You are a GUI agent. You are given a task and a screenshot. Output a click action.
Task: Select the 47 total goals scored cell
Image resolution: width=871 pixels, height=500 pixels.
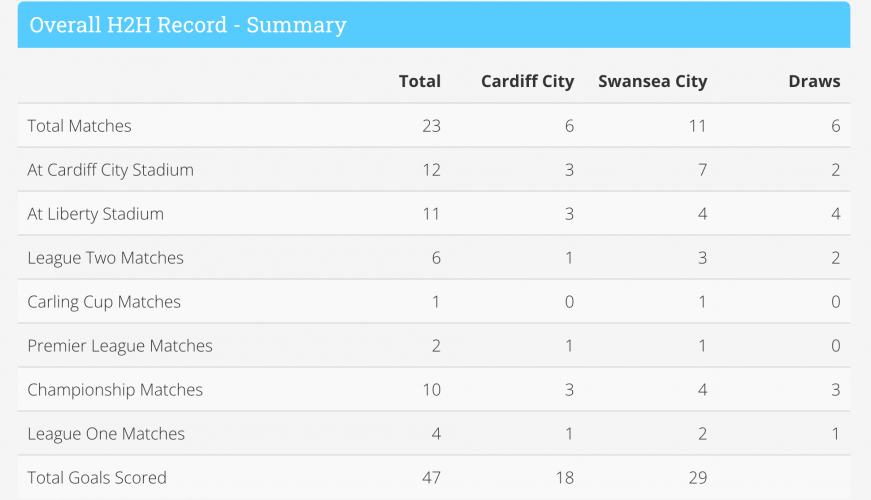431,478
